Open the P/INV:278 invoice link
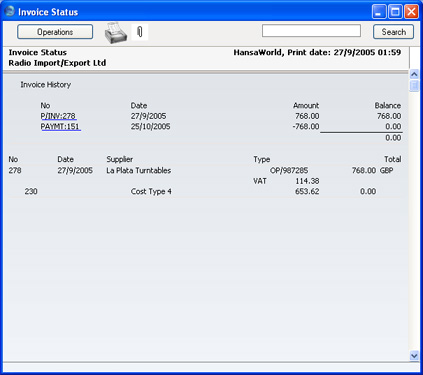This screenshot has height=375, width=423. (x=58, y=116)
